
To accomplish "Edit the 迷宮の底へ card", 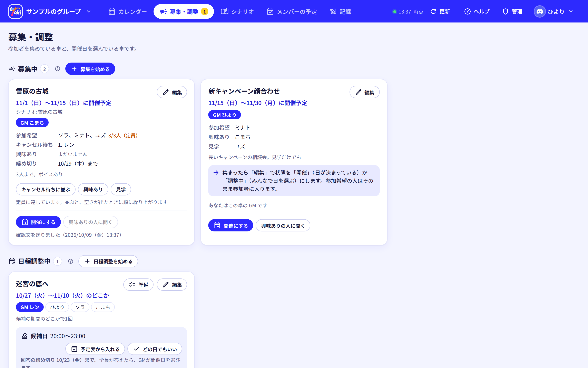I will pyautogui.click(x=172, y=285).
